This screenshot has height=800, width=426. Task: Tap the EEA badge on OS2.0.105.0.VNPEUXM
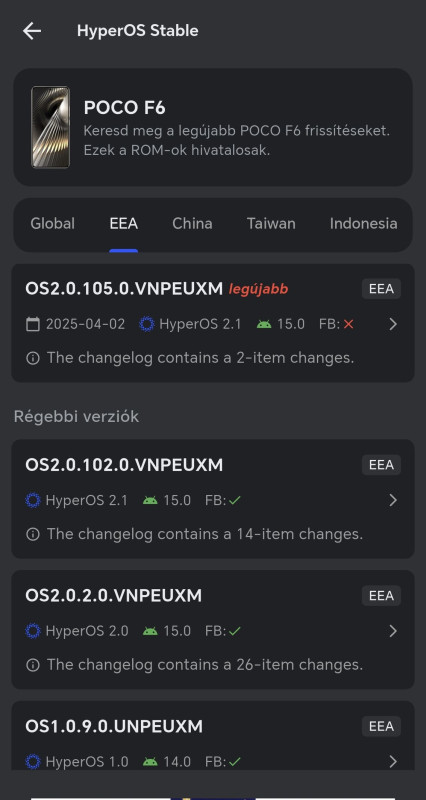point(381,289)
